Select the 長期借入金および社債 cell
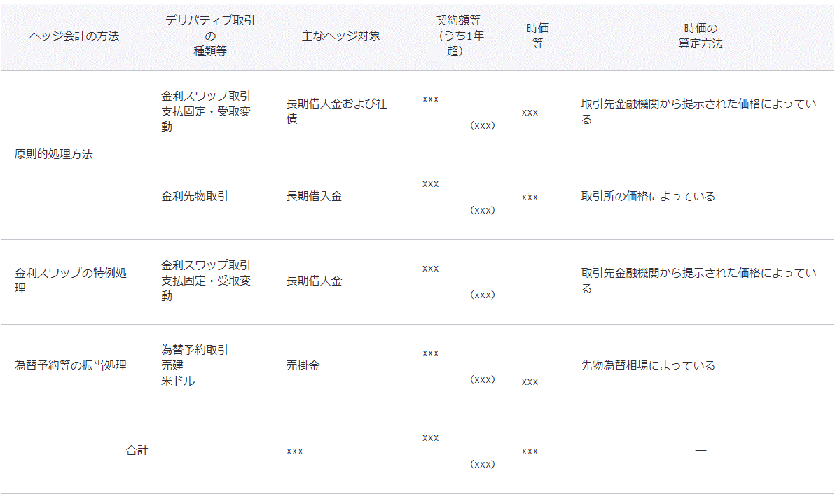 pyautogui.click(x=336, y=111)
